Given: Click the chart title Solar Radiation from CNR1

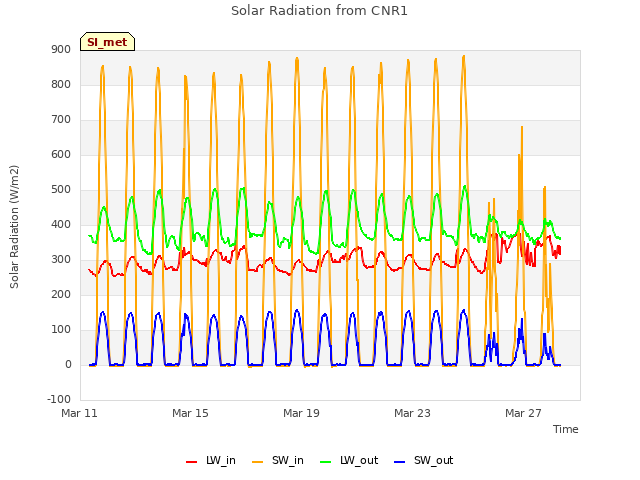Looking at the screenshot, I should 319,11.
